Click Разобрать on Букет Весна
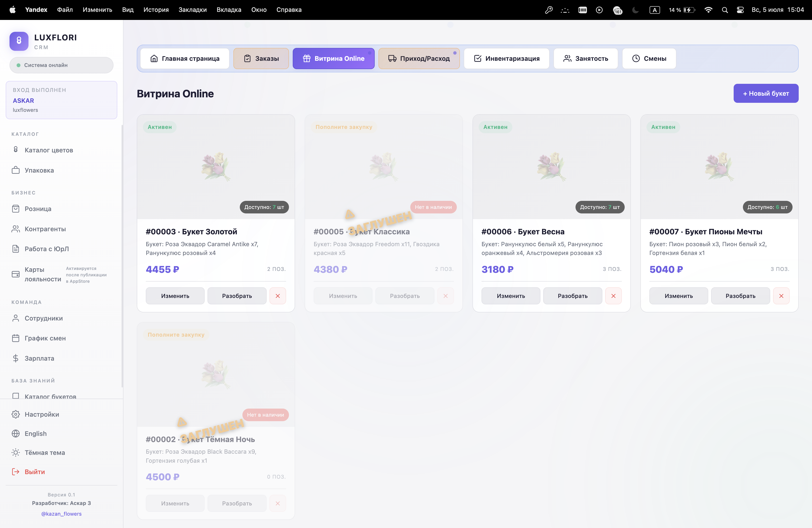Screen dimensions: 812x528 tap(572, 296)
